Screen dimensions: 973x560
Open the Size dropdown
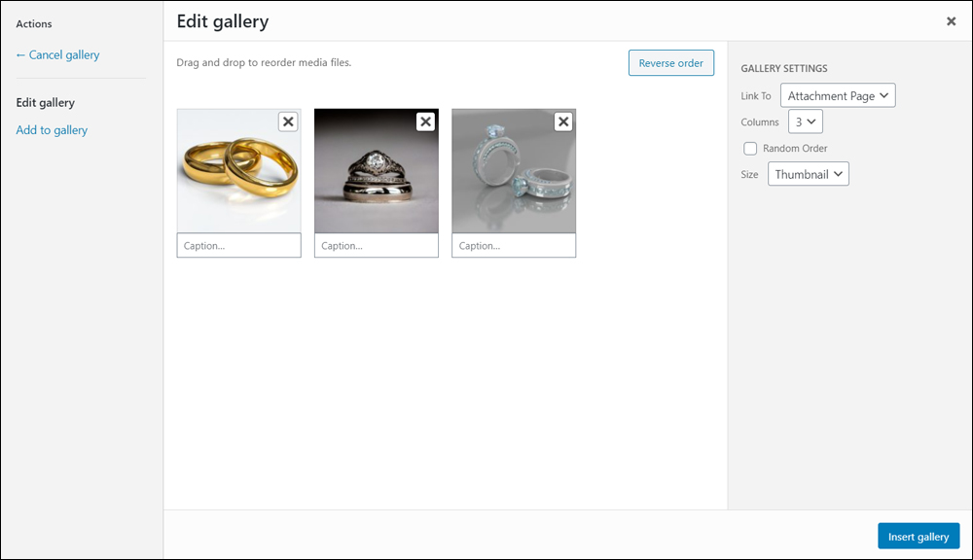tap(808, 174)
